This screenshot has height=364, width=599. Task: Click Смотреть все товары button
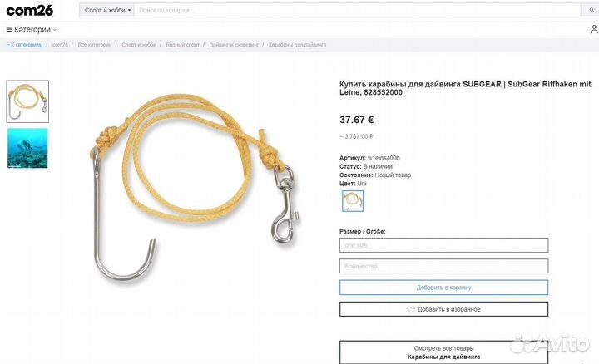443,352
